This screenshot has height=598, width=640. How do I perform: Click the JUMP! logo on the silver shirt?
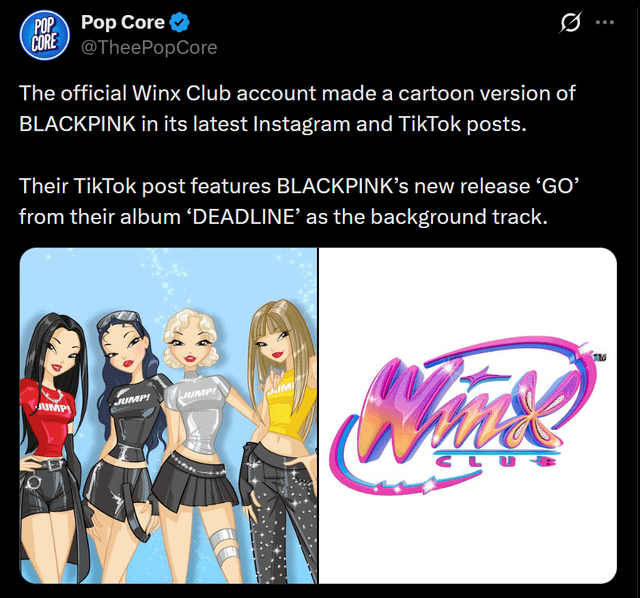[x=197, y=395]
